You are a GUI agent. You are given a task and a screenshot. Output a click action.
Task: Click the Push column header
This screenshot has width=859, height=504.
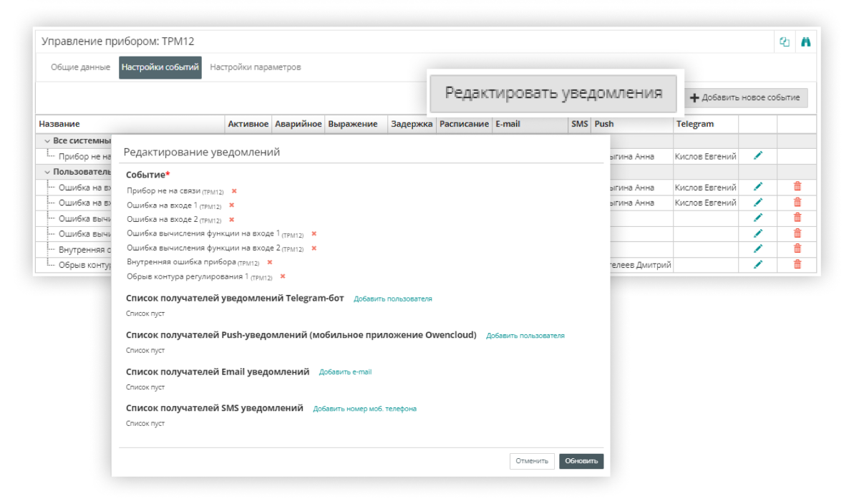coord(632,124)
